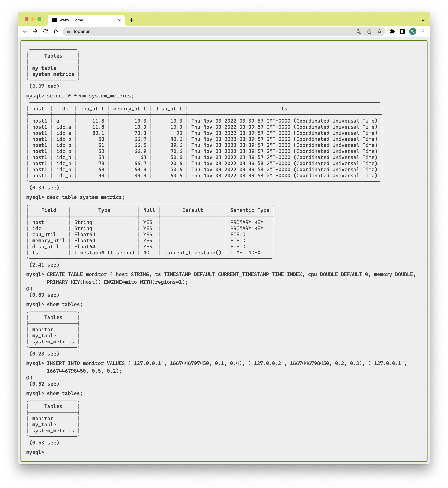Click the share page icon

pos(369,32)
